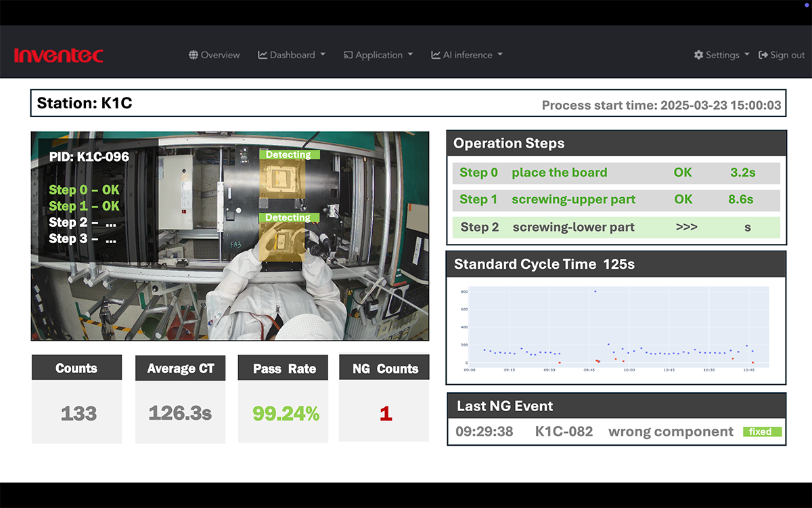The height and width of the screenshot is (508, 812).
Task: Expand the Dashboard dropdown caret
Action: pos(323,55)
